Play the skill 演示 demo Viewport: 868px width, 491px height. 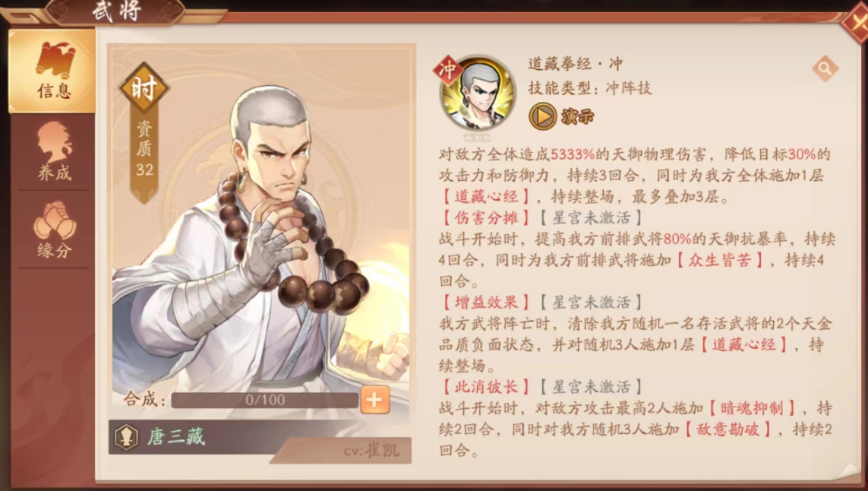[x=561, y=116]
